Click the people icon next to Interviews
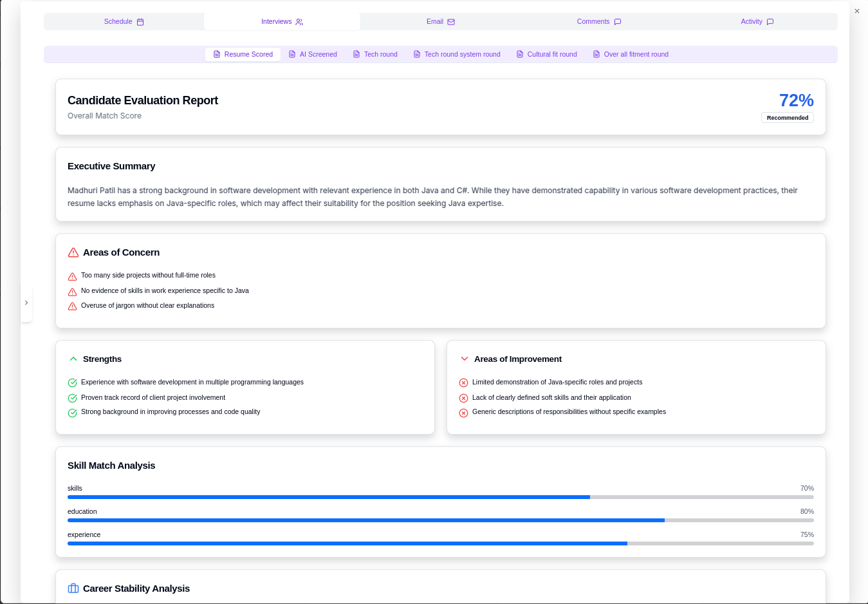Screen dimensions: 868x604 (x=299, y=22)
